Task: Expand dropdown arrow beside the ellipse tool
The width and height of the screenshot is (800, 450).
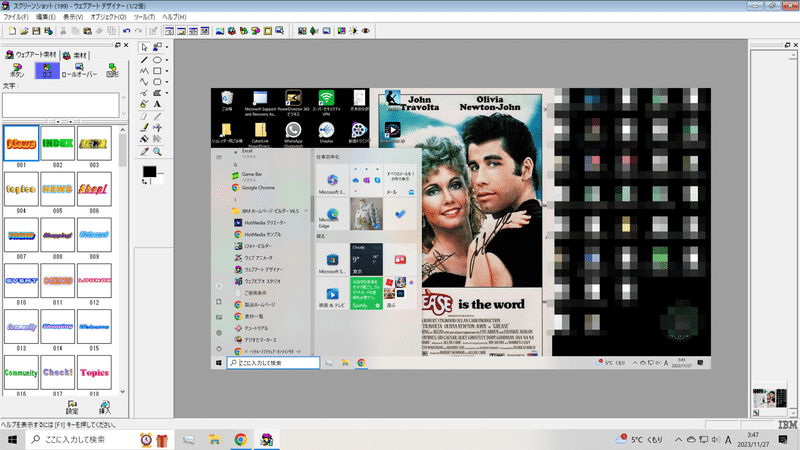Action: tap(167, 60)
